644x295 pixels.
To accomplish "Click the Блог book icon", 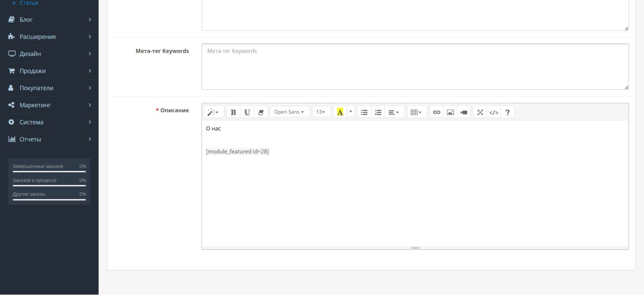I will (11, 19).
